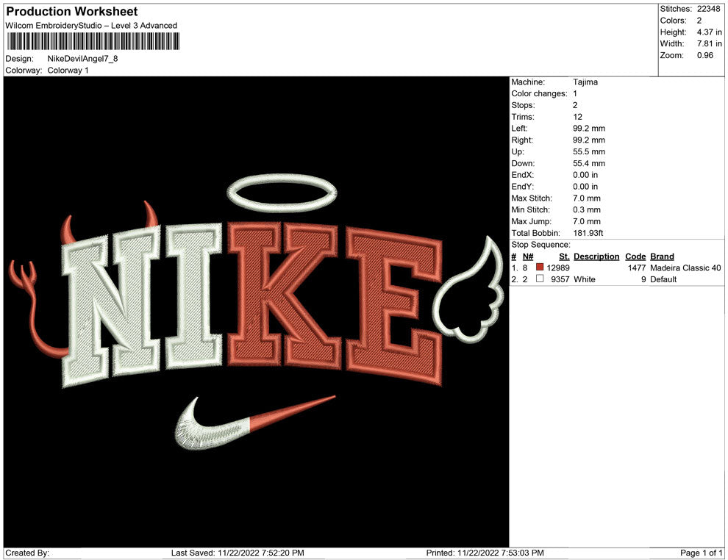The image size is (728, 560).
Task: Click the left devil horn on letter N
Action: pos(68,229)
